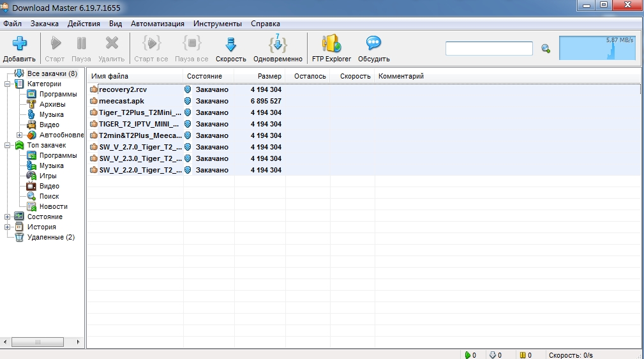644x359 pixels.
Task: Click active downloads status bar icon
Action: (x=467, y=355)
